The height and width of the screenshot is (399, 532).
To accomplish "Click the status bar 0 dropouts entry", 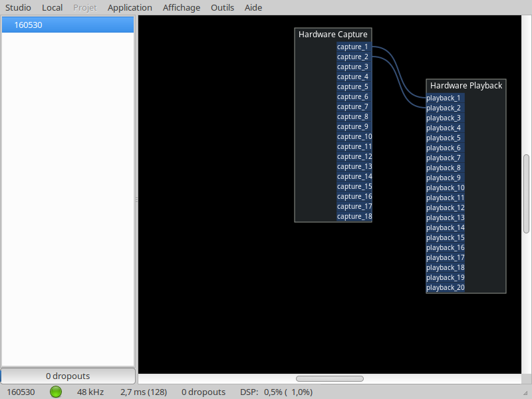I will [203, 392].
